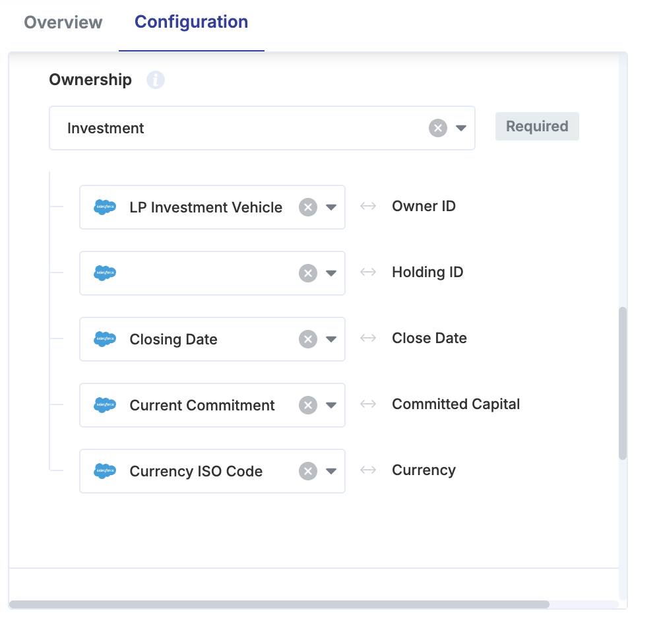Click the Committed Capital label
Screen dimensions: 661x644
(x=456, y=404)
